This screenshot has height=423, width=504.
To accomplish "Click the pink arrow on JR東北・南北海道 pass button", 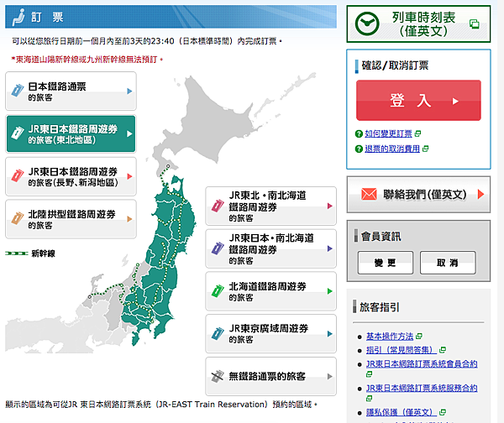I will point(330,206).
